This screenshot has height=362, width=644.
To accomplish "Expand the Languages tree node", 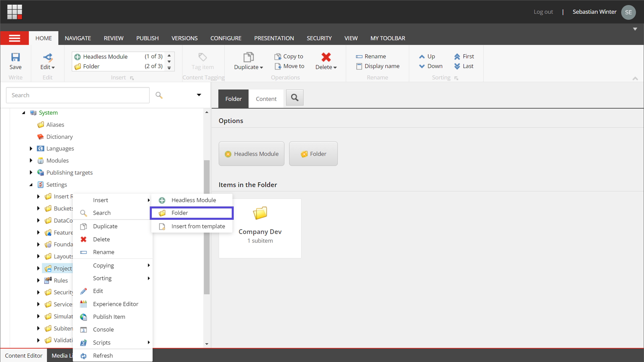I will pyautogui.click(x=31, y=148).
